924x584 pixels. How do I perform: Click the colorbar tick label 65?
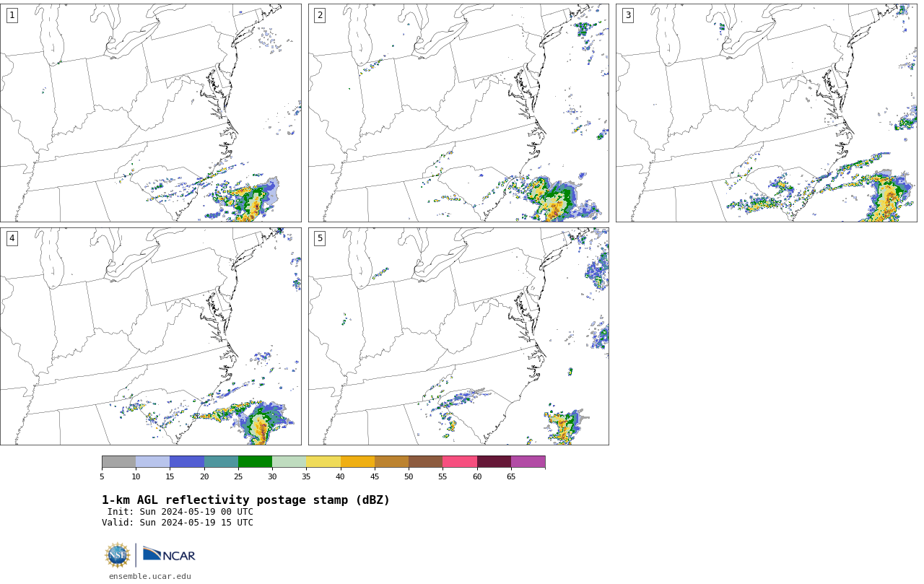511,476
